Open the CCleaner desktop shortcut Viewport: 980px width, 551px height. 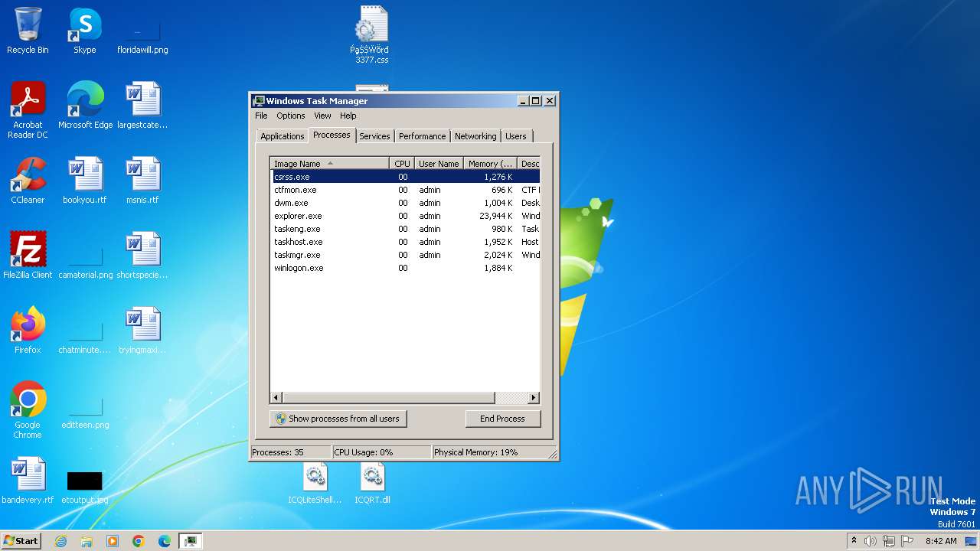[28, 181]
